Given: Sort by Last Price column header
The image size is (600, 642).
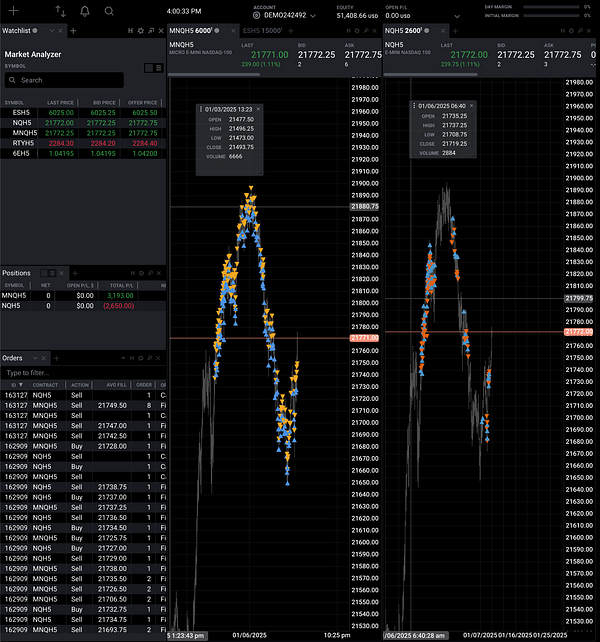Looking at the screenshot, I should click(x=60, y=103).
